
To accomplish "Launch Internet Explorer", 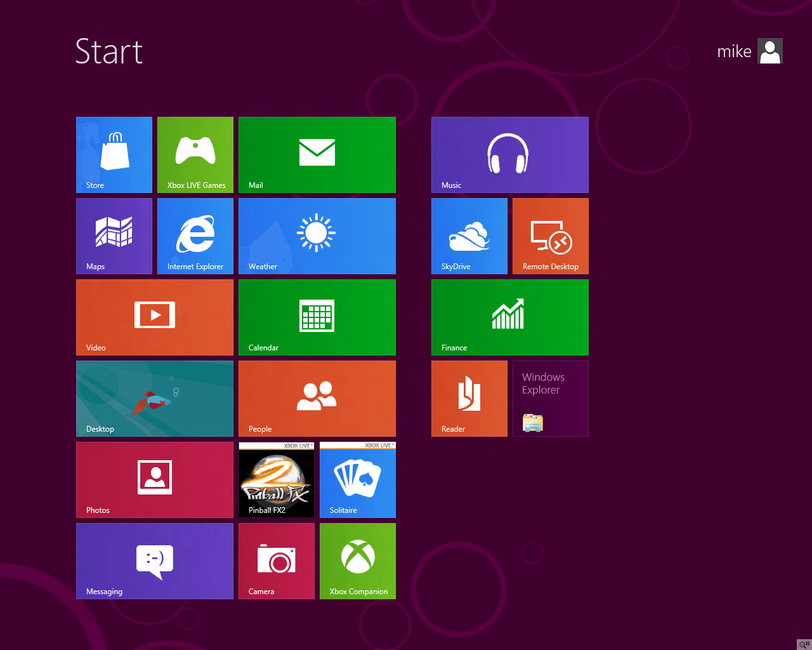I will [195, 235].
